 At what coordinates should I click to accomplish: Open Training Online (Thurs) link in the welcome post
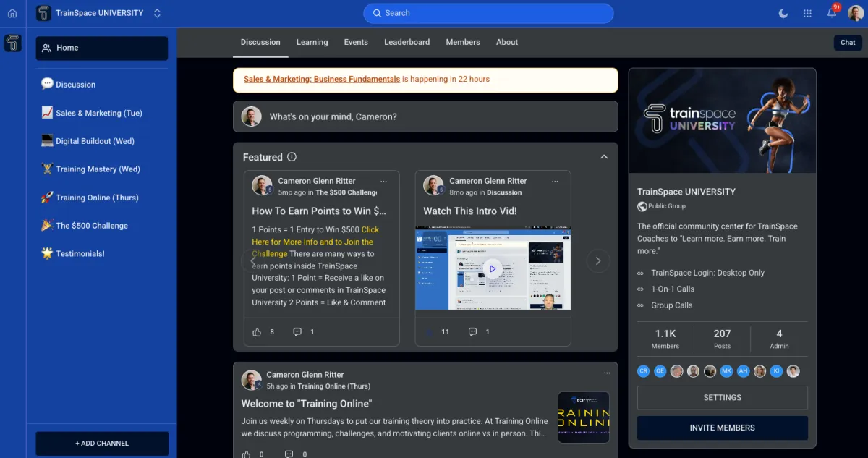pos(333,386)
